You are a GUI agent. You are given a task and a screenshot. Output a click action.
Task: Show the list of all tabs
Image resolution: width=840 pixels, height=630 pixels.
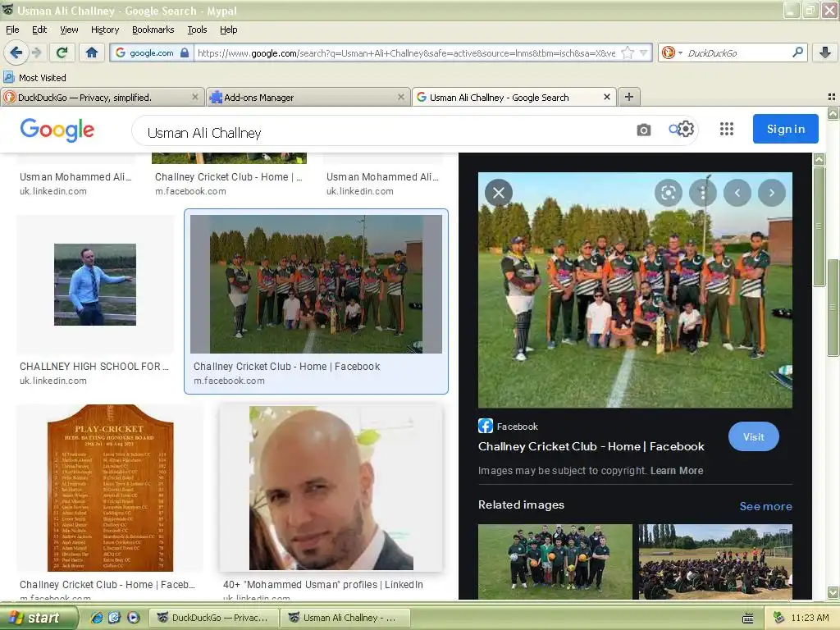pos(832,97)
